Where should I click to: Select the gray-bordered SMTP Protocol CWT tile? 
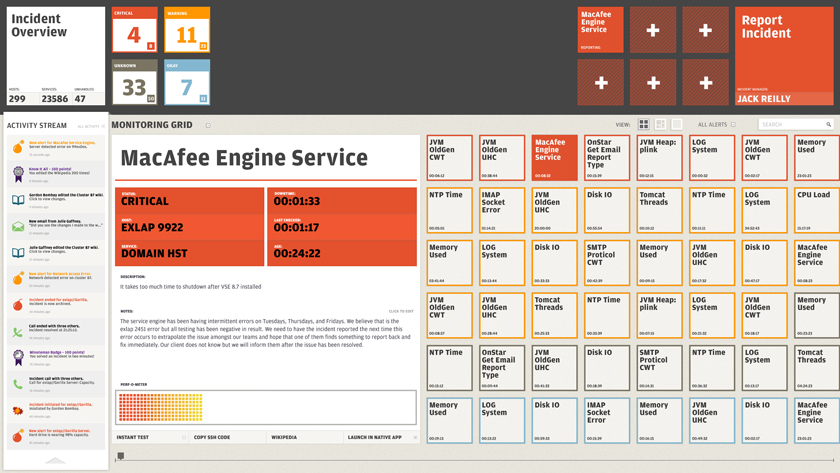pyautogui.click(x=659, y=368)
